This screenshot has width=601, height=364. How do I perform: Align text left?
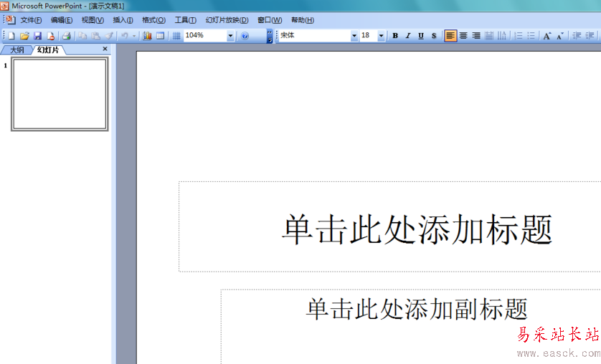[x=450, y=36]
